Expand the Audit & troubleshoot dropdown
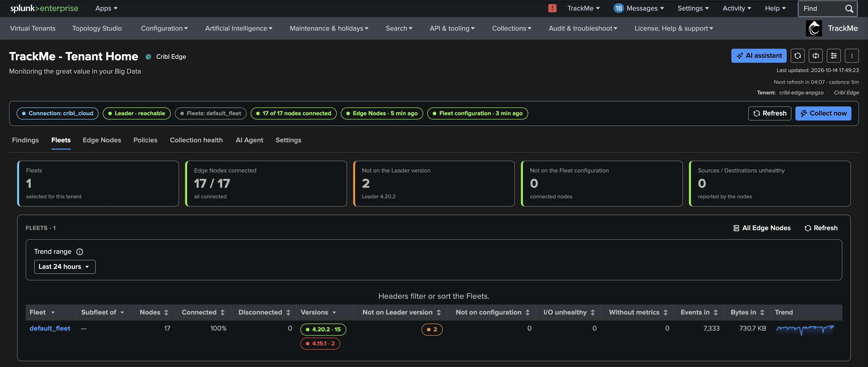The width and height of the screenshot is (868, 367). 583,28
